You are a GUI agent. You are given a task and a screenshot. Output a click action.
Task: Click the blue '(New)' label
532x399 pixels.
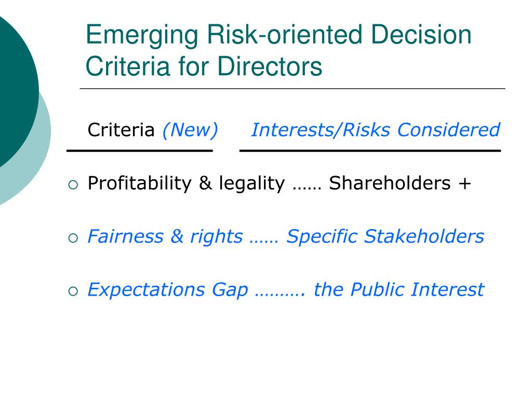pos(190,130)
